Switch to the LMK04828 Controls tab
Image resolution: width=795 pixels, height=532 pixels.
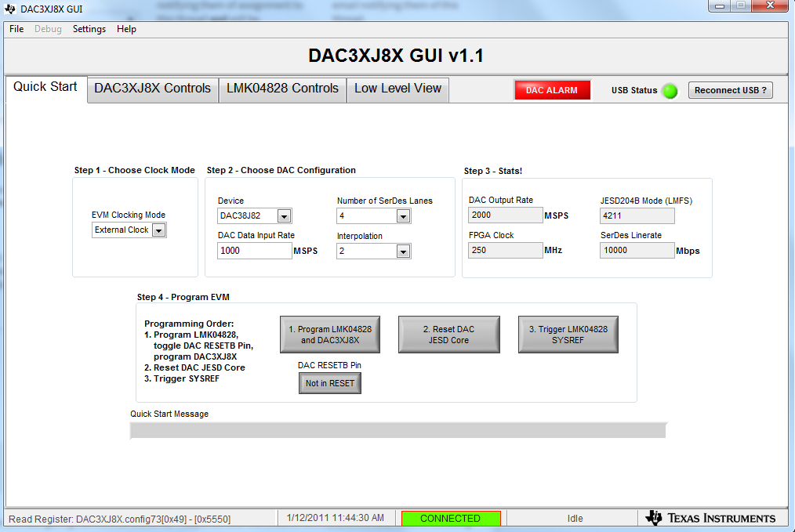coord(282,89)
